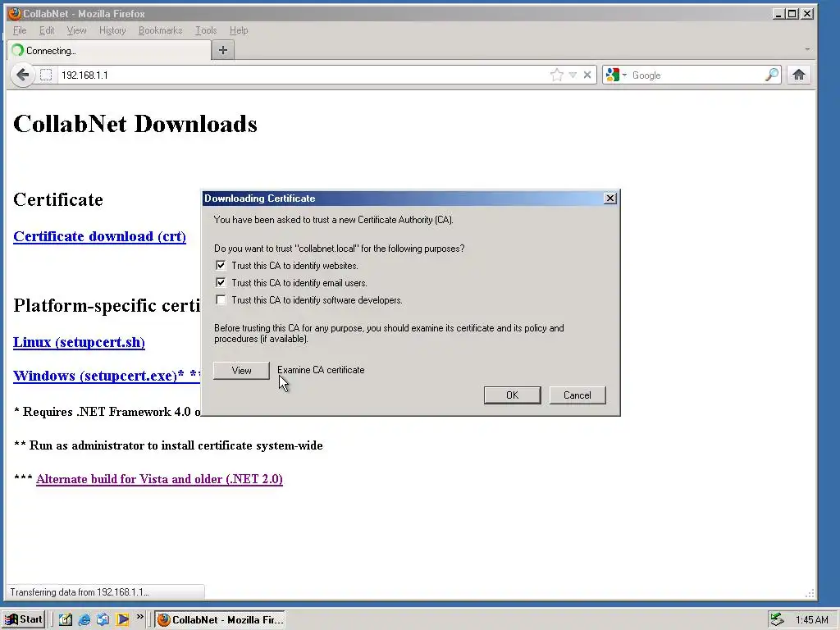Bookmark this page with the star icon

tap(557, 75)
